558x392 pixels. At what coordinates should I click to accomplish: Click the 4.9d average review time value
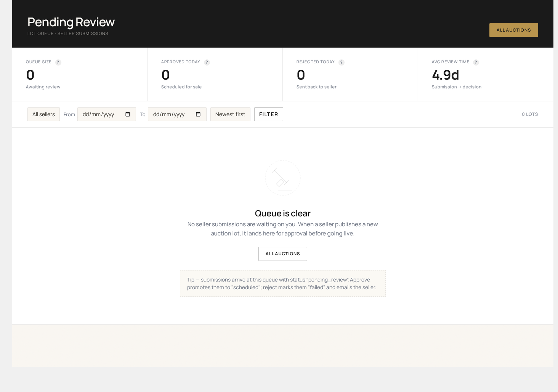pyautogui.click(x=445, y=75)
